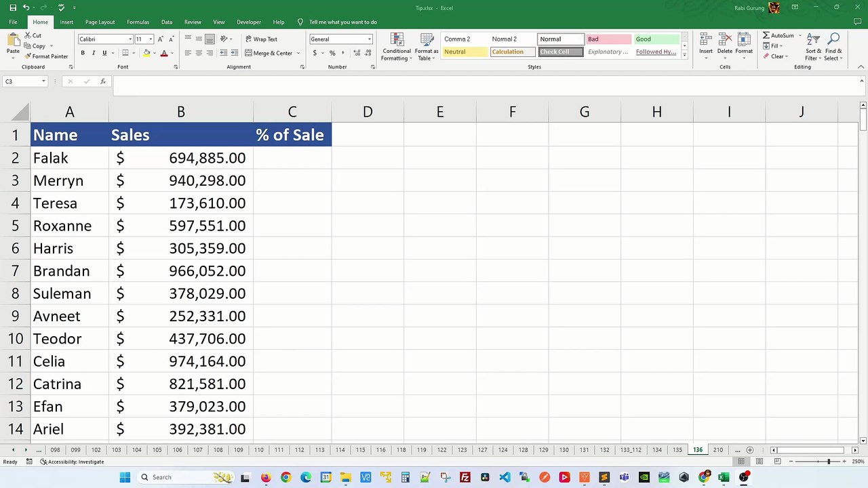Decrease decimal places shown
Viewport: 868px width, 488px height.
point(367,53)
